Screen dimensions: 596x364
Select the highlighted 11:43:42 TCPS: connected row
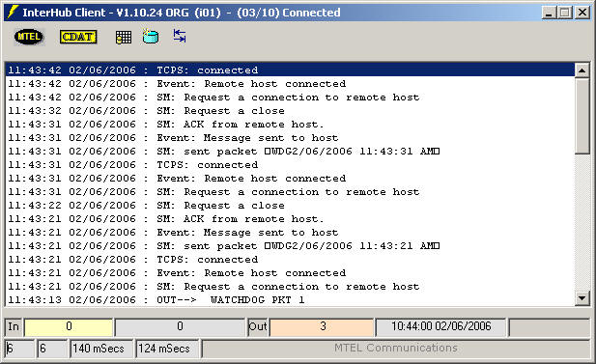pos(290,70)
